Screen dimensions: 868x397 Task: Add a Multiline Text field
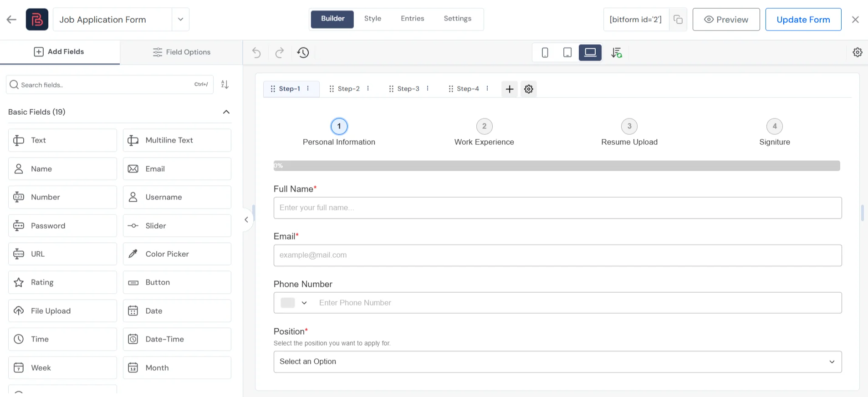(177, 140)
